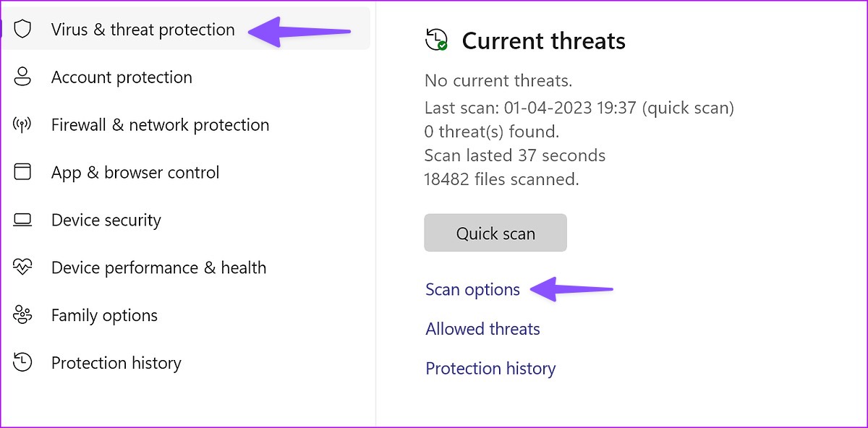Open Family options in sidebar
The image size is (868, 428).
[186, 315]
